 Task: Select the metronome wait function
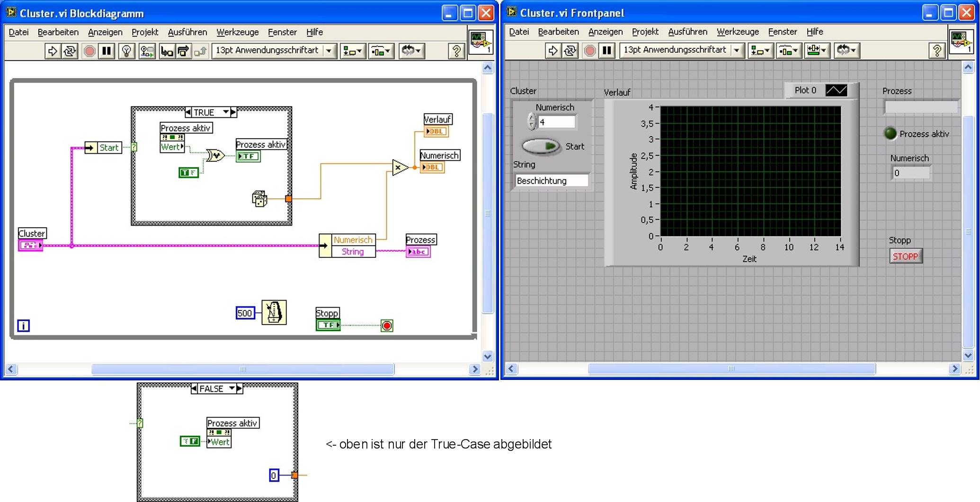pos(274,312)
